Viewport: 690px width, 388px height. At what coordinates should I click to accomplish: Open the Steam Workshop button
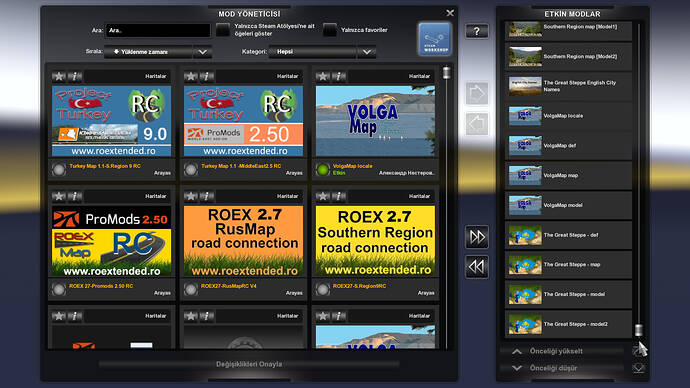(434, 39)
